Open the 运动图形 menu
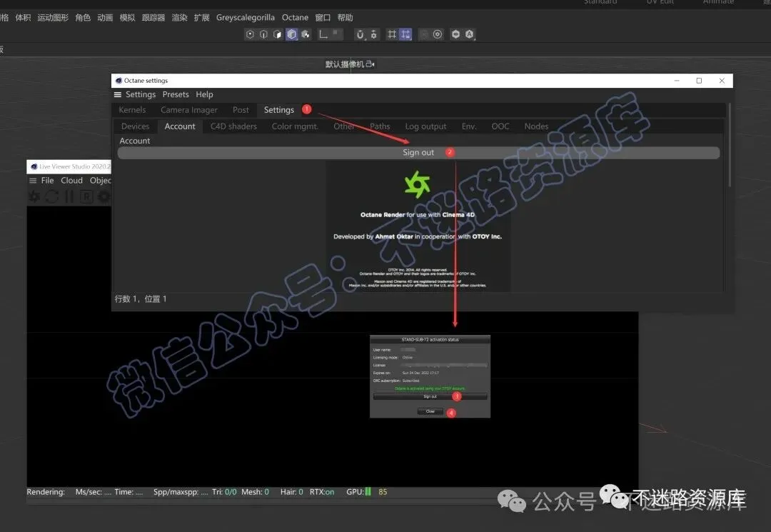The width and height of the screenshot is (771, 532). (x=53, y=18)
